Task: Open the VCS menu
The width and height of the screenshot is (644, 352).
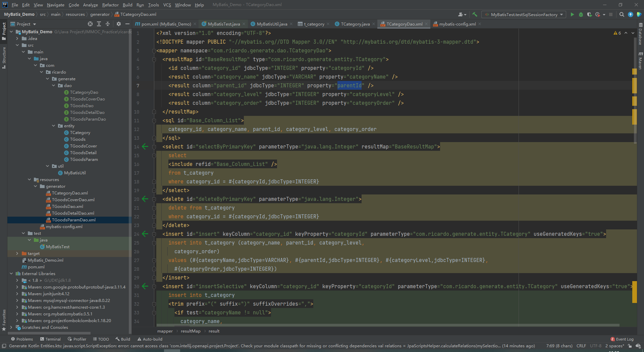Action: [x=167, y=5]
